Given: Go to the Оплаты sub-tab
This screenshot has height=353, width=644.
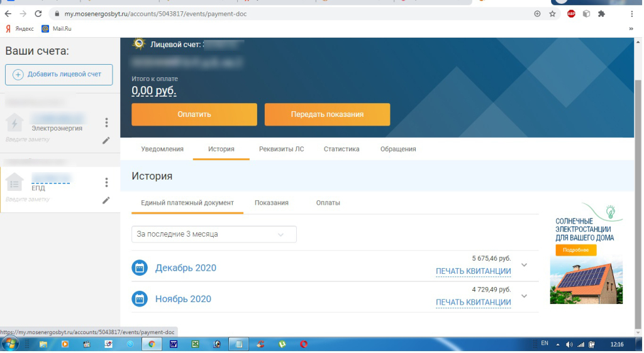Looking at the screenshot, I should [x=328, y=203].
